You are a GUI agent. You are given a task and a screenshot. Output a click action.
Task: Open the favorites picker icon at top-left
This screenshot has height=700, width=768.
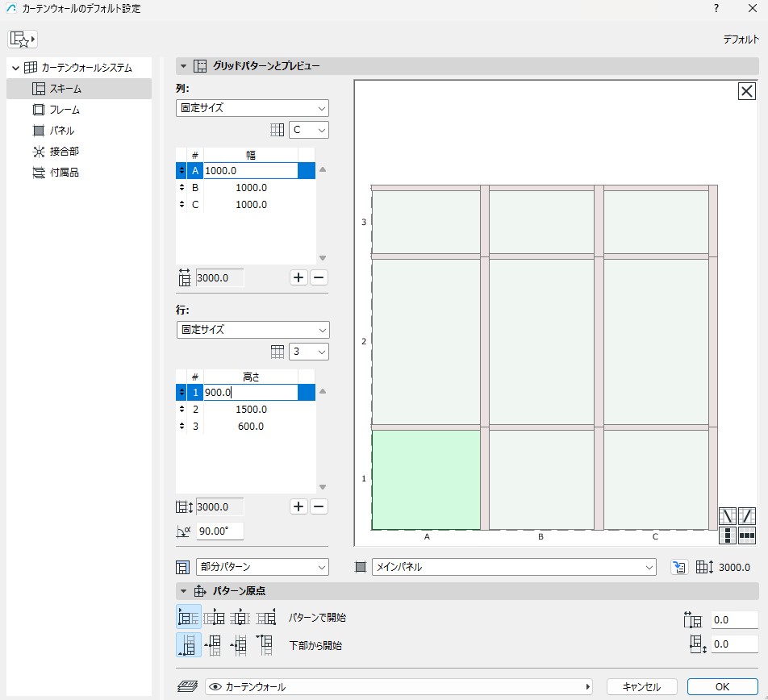[x=23, y=39]
